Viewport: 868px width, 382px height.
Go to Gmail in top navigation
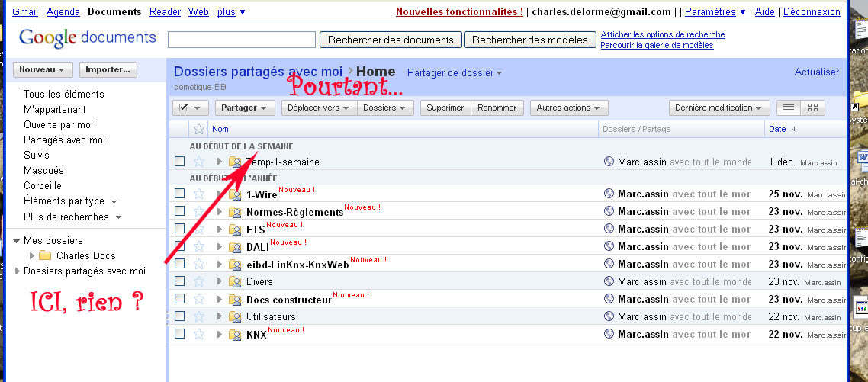25,11
